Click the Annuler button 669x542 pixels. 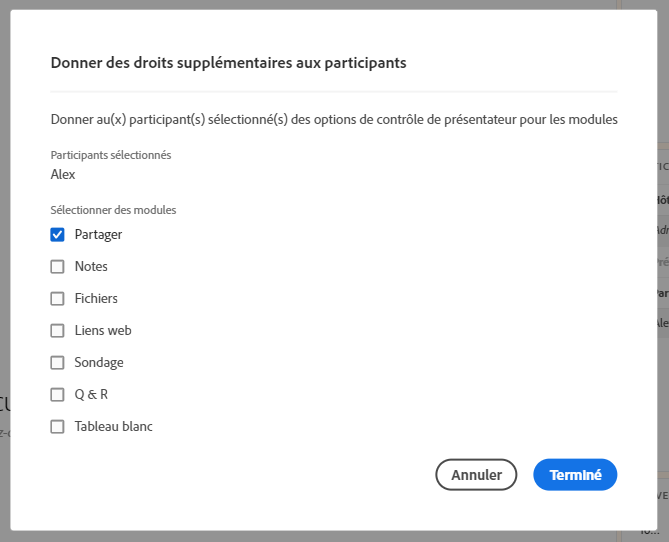476,475
